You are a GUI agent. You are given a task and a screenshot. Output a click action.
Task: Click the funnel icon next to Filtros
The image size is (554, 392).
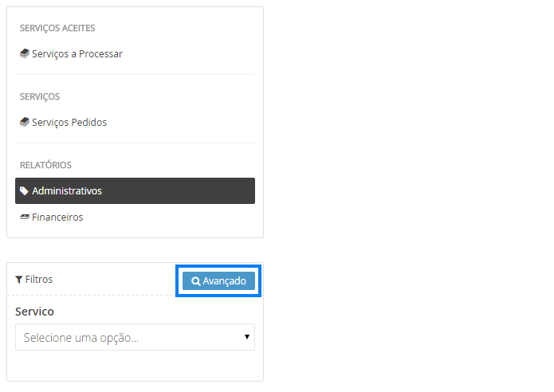pos(19,280)
